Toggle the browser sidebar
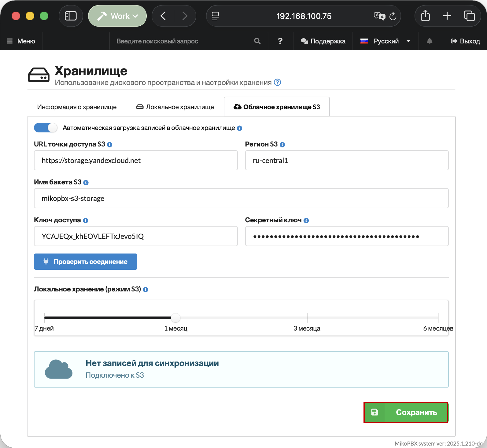 coord(71,16)
